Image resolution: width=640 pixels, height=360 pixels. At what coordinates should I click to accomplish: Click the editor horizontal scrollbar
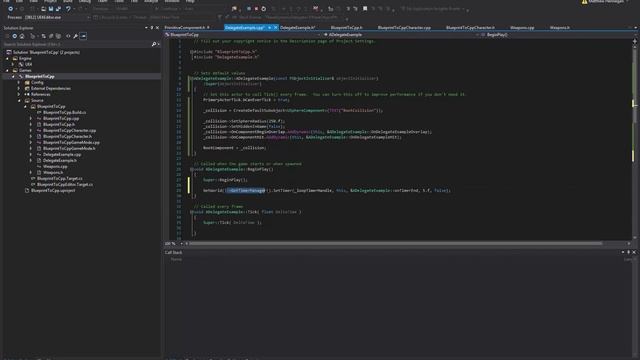point(396,244)
